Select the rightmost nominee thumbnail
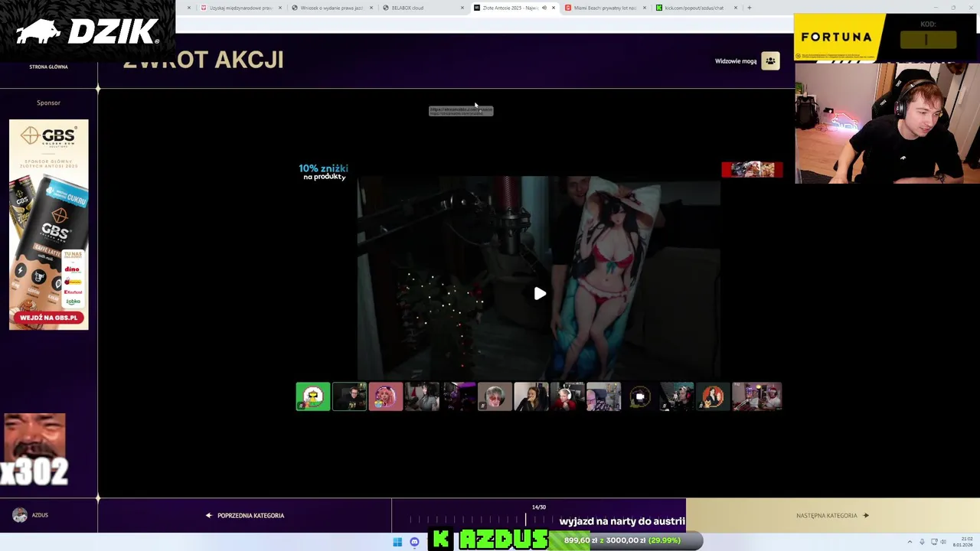This screenshot has width=980, height=551. pyautogui.click(x=756, y=396)
